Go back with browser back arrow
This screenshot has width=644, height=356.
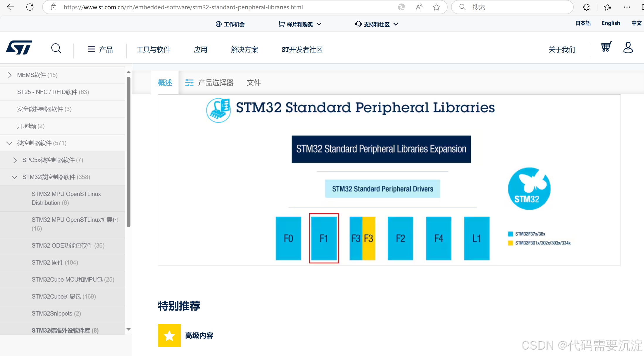[x=11, y=7]
